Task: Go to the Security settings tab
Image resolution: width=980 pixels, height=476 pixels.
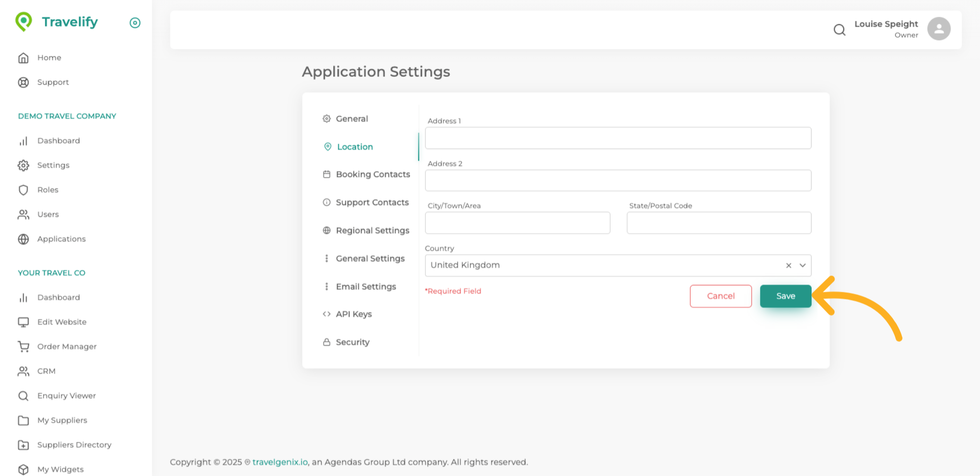Action: click(x=352, y=342)
